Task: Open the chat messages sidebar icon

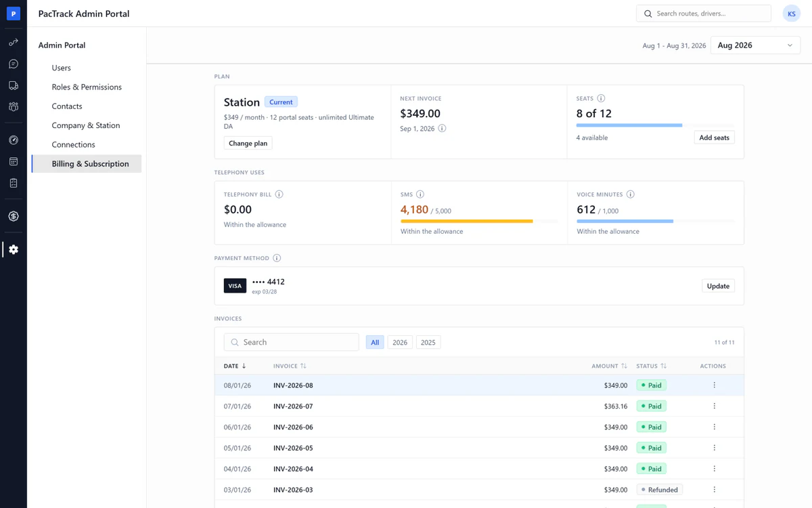Action: point(14,64)
